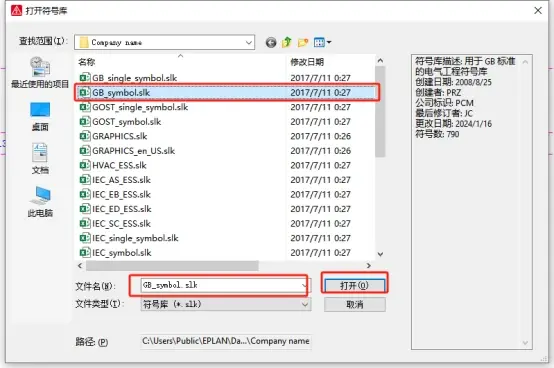
Task: Select 此电脑 This PC shortcut
Action: (40, 202)
